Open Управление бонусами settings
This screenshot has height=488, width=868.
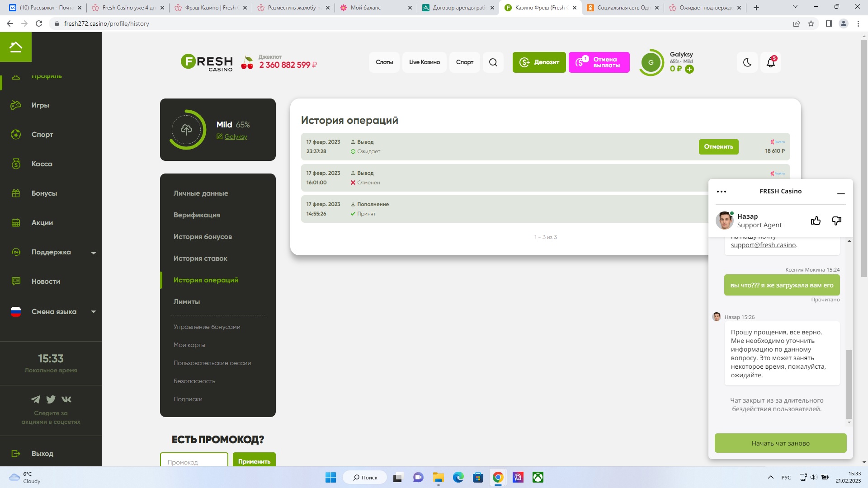pos(207,327)
